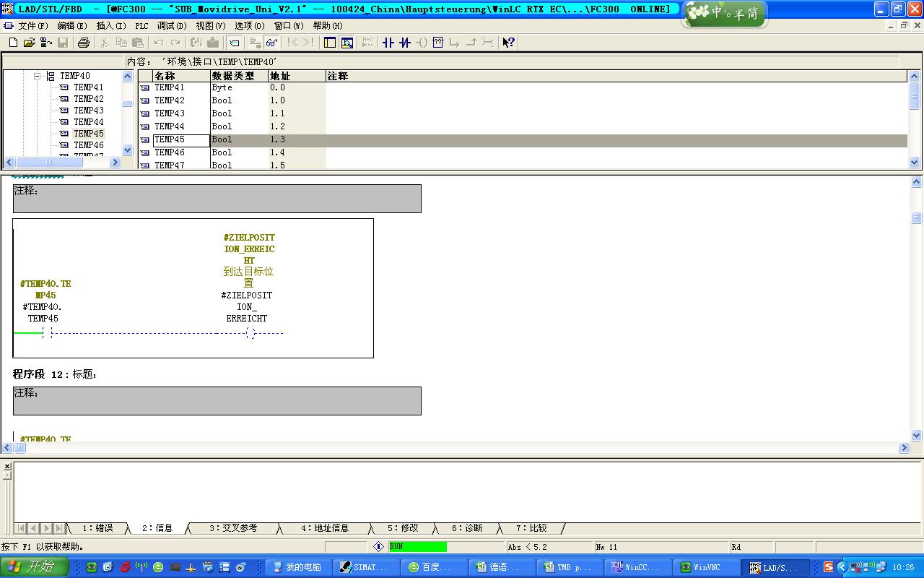The width and height of the screenshot is (924, 578).
Task: Select the ZIELPOSITION_ERREICHT coil
Action: click(x=250, y=332)
